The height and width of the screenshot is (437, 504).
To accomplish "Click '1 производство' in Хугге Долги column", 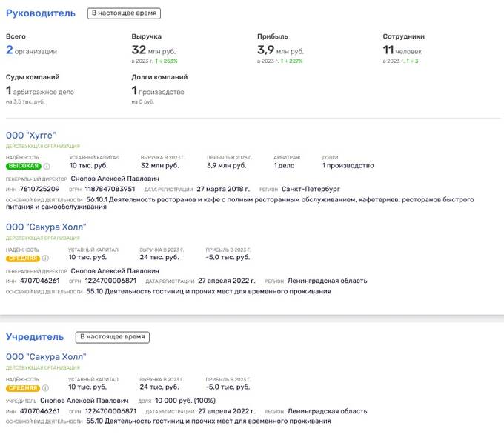I will (348, 166).
